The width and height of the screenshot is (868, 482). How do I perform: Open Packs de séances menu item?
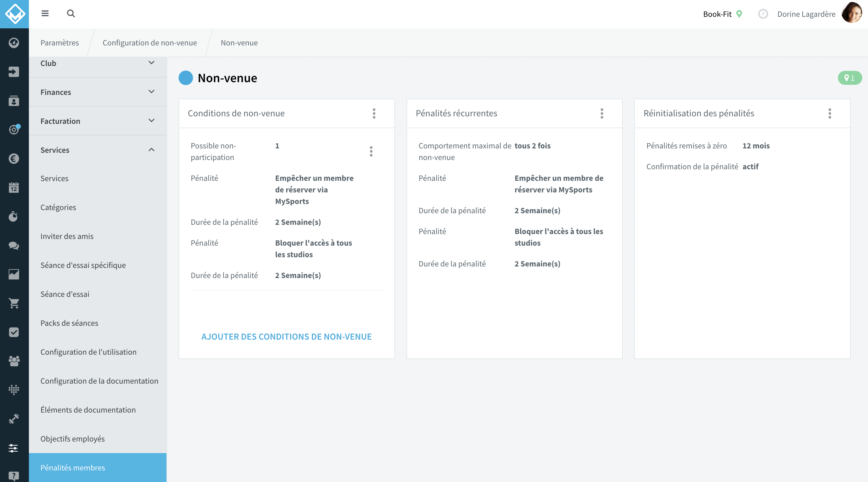(x=69, y=323)
